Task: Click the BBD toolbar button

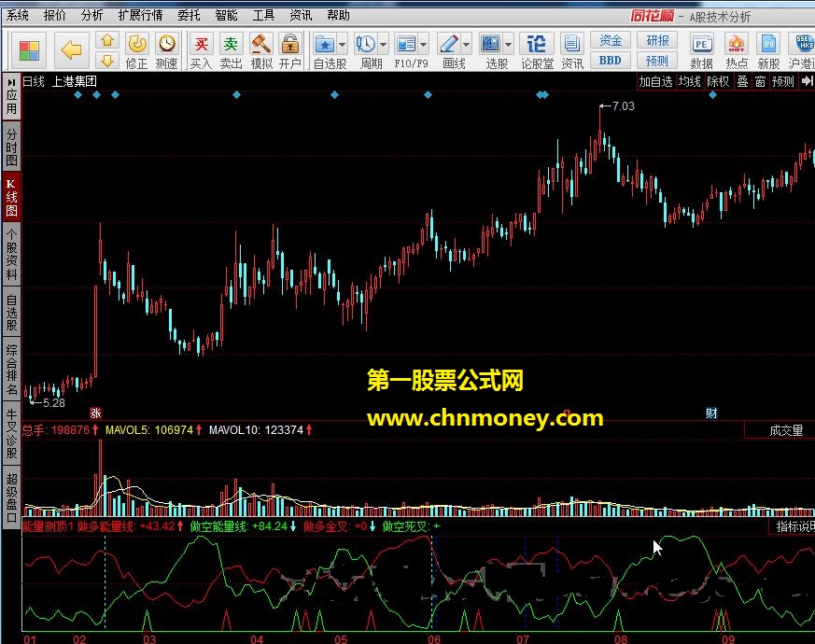Action: (x=611, y=61)
